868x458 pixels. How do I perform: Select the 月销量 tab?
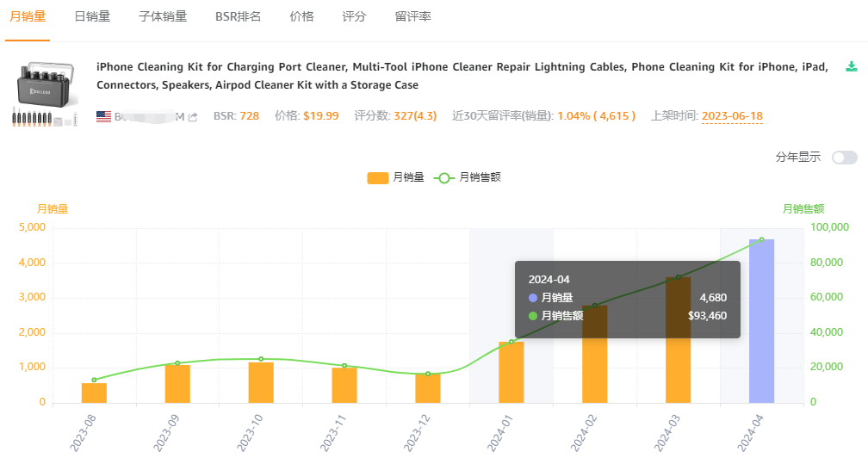coord(28,16)
